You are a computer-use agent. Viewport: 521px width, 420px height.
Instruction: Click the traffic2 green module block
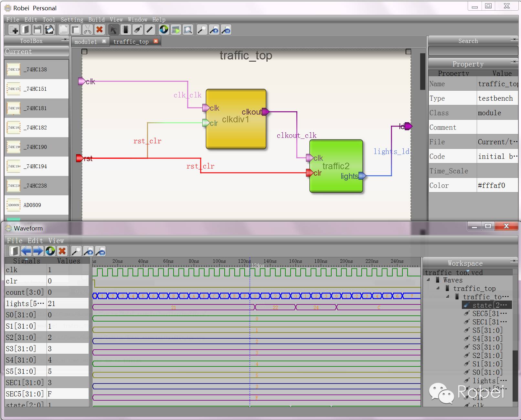(x=336, y=166)
